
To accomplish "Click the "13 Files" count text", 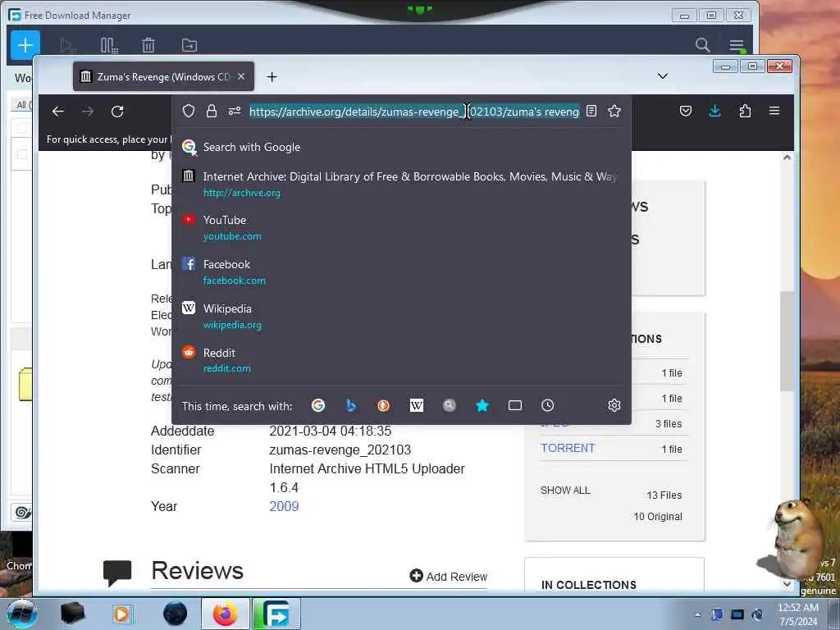I will coord(664,495).
